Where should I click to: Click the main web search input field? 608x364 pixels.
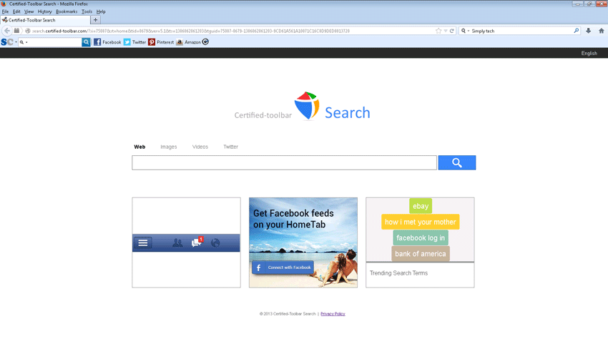tap(284, 163)
